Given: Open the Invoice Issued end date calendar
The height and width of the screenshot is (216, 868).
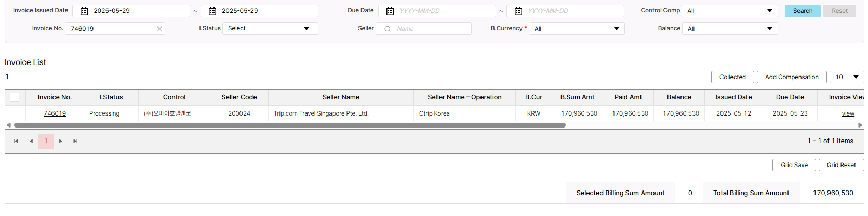Looking at the screenshot, I should [x=212, y=11].
